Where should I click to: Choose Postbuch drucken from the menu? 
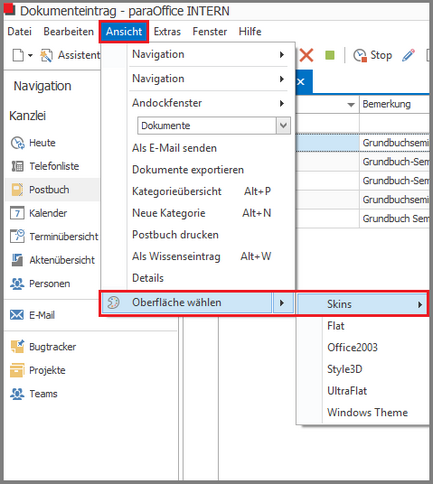[175, 235]
